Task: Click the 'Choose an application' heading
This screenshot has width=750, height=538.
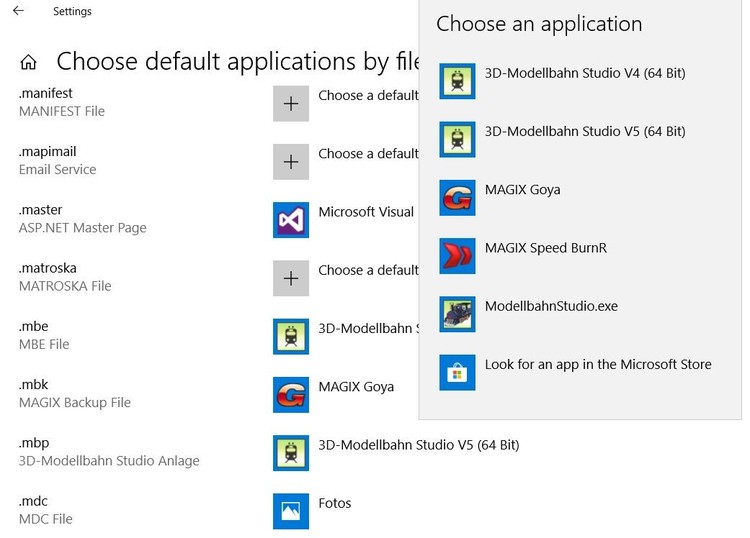Action: [539, 24]
